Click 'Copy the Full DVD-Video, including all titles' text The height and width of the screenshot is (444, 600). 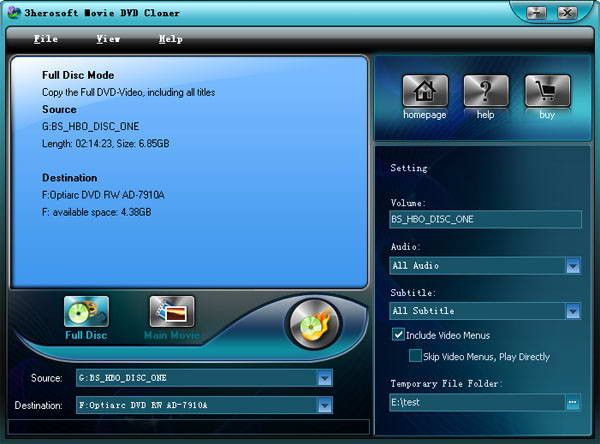[x=129, y=92]
